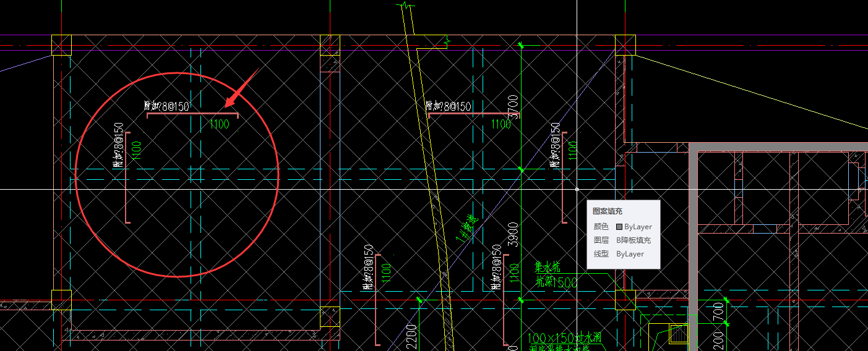Select the horizontal '附加?8@150' text beside the yellow line
Screen dimensions: 868x351
coord(449,106)
